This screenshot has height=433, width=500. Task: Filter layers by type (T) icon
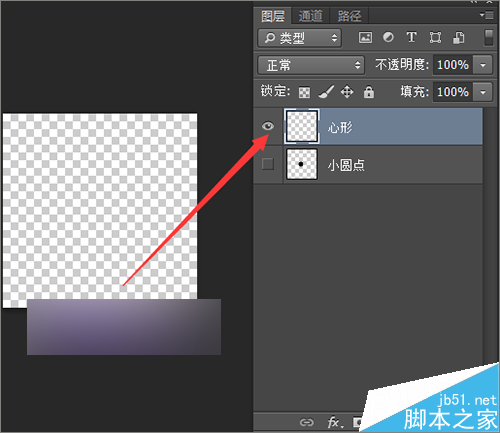411,37
